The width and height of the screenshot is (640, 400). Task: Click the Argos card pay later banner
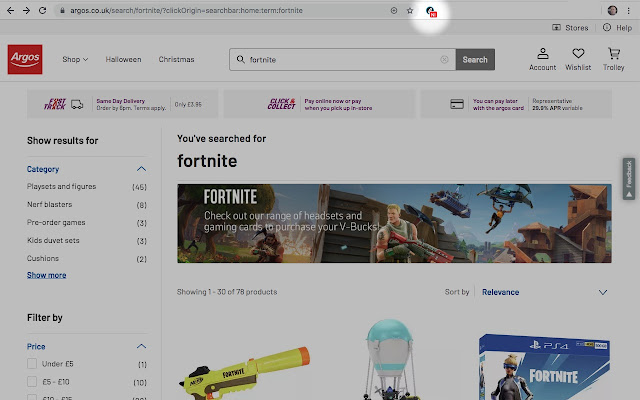(516, 104)
